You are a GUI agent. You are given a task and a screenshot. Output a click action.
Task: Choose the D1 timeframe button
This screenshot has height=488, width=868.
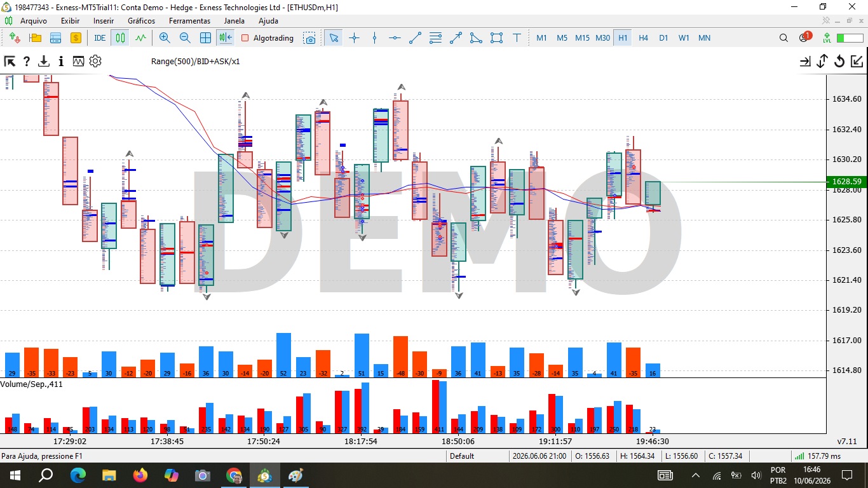coord(663,38)
